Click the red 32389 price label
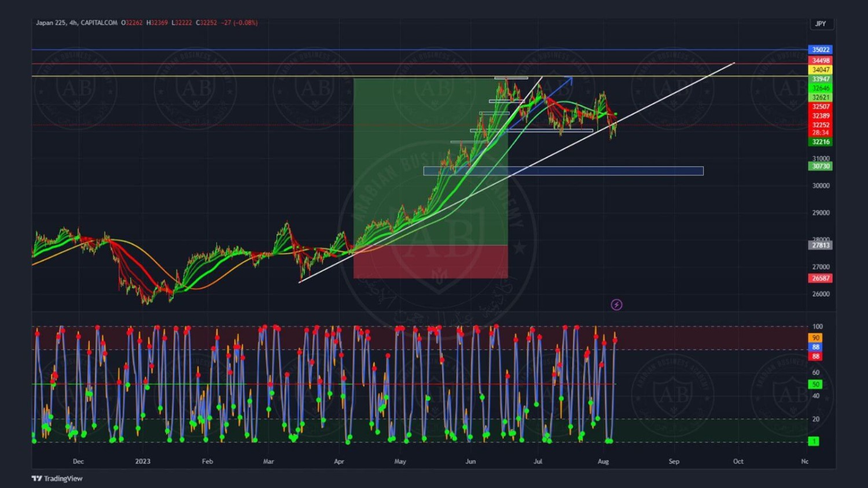The width and height of the screenshot is (868, 488). pyautogui.click(x=820, y=116)
